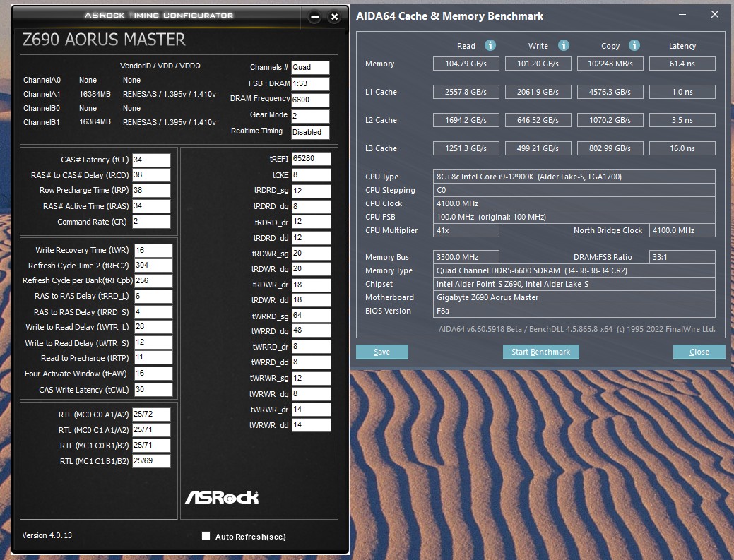
Task: Select the Refresh Cycle per Bank field
Action: pos(153,280)
